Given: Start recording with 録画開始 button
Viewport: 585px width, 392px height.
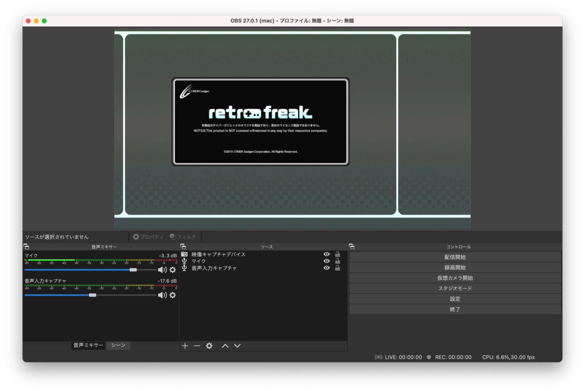Looking at the screenshot, I should pos(455,267).
